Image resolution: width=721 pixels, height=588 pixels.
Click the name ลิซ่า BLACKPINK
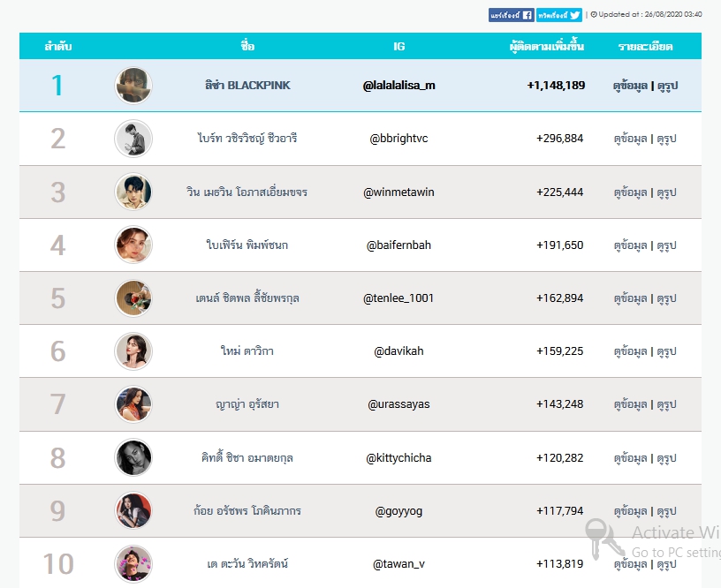(247, 85)
